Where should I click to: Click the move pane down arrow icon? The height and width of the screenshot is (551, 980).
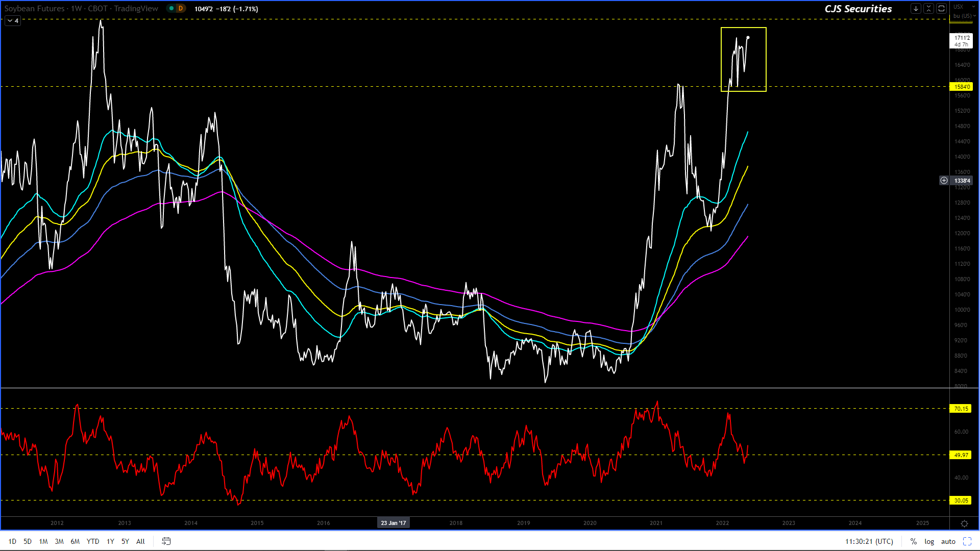[916, 9]
